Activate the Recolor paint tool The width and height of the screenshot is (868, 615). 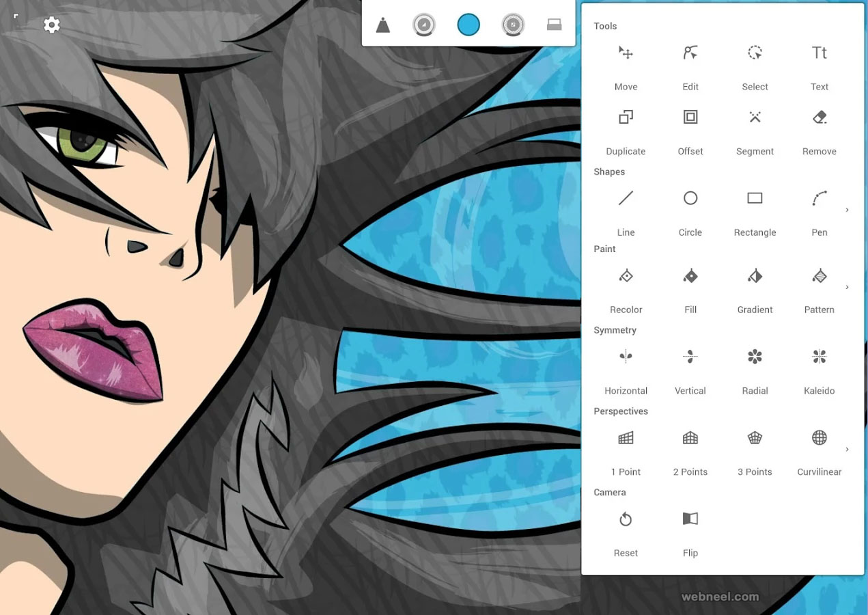626,275
